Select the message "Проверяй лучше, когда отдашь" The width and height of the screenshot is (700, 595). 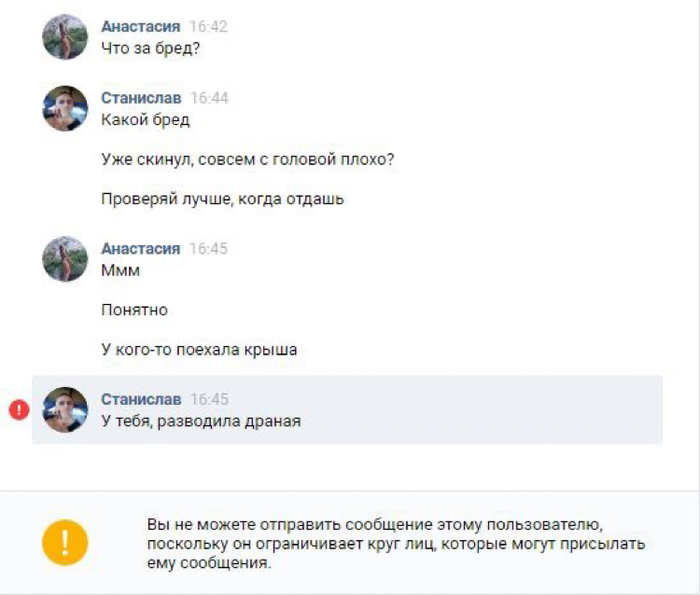(222, 199)
